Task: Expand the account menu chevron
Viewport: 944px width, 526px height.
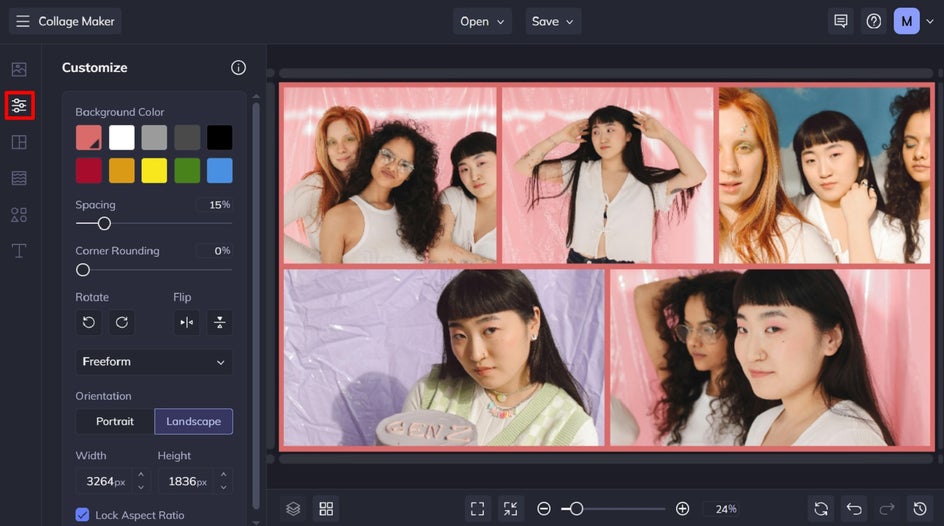Action: coord(930,21)
